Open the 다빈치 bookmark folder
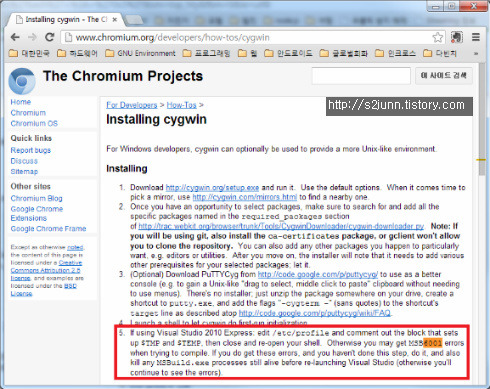This screenshot has height=389, width=490. pos(440,53)
